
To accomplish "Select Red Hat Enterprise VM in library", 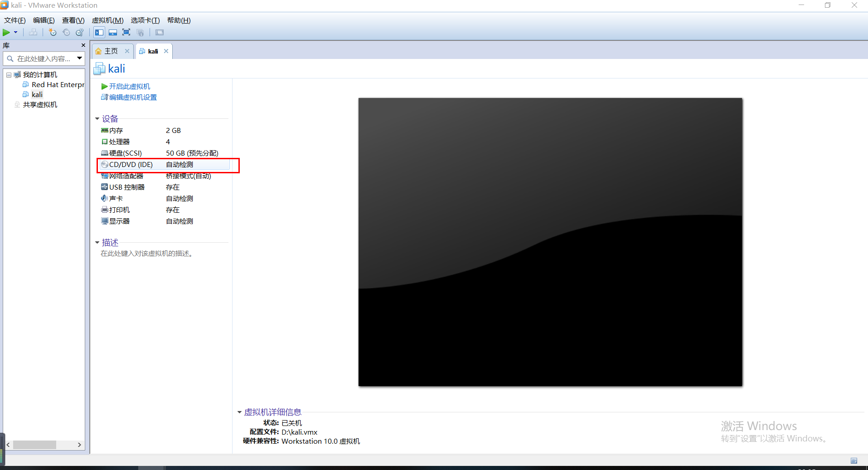I will coord(58,85).
